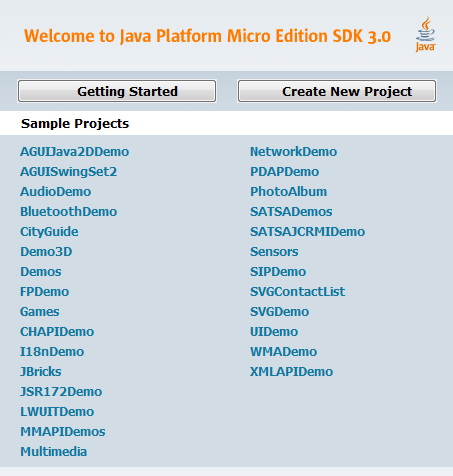Open the WMADemo sample project

pyautogui.click(x=284, y=352)
